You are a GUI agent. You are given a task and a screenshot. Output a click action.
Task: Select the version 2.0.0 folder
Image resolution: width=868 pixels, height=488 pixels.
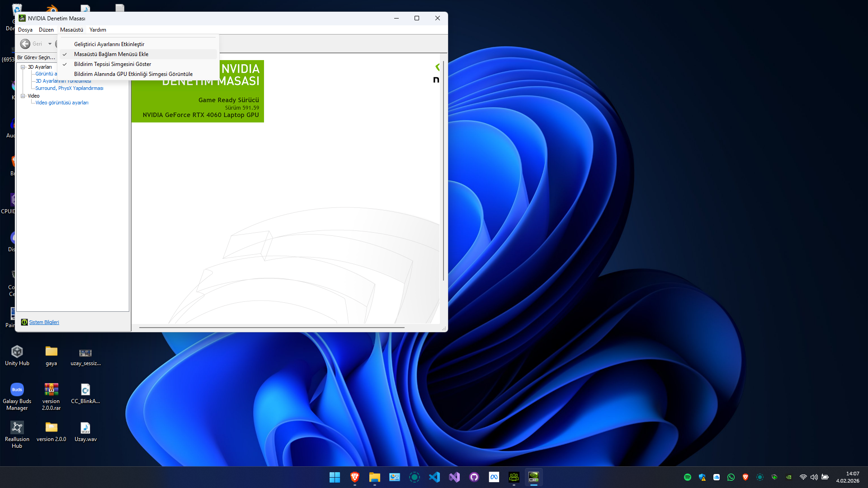click(52, 432)
